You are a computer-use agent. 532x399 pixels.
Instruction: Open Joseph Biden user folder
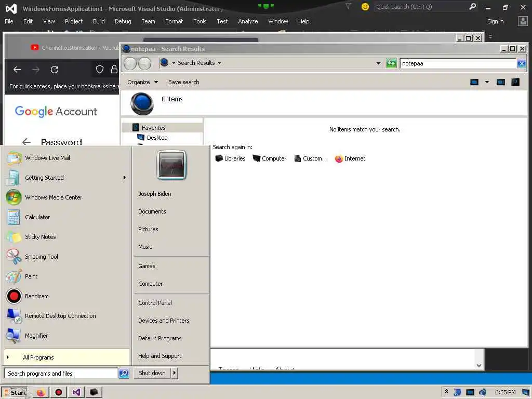point(155,194)
